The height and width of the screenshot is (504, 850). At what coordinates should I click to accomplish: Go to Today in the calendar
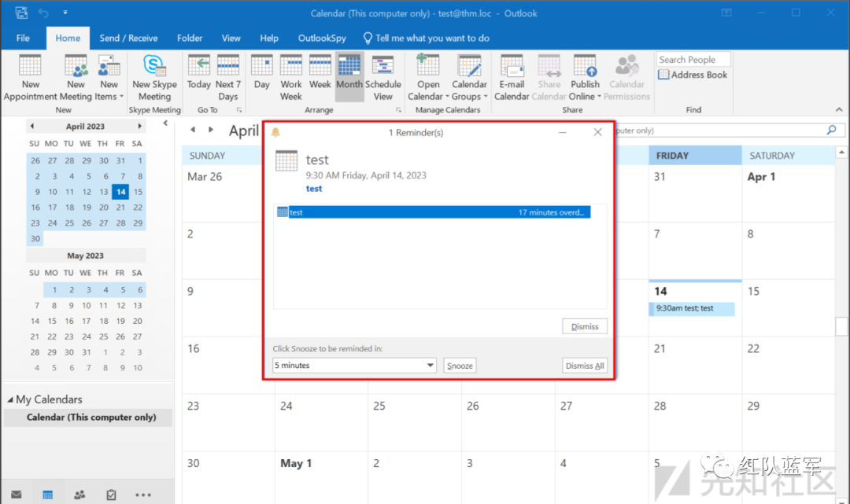click(199, 72)
